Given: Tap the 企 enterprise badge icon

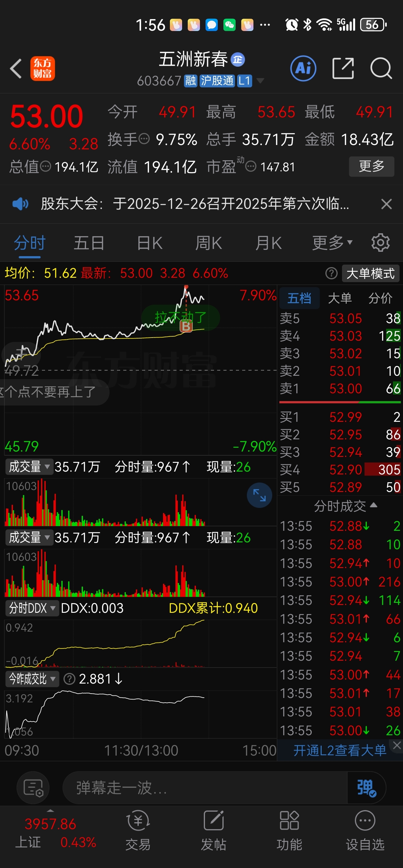Looking at the screenshot, I should point(238,59).
